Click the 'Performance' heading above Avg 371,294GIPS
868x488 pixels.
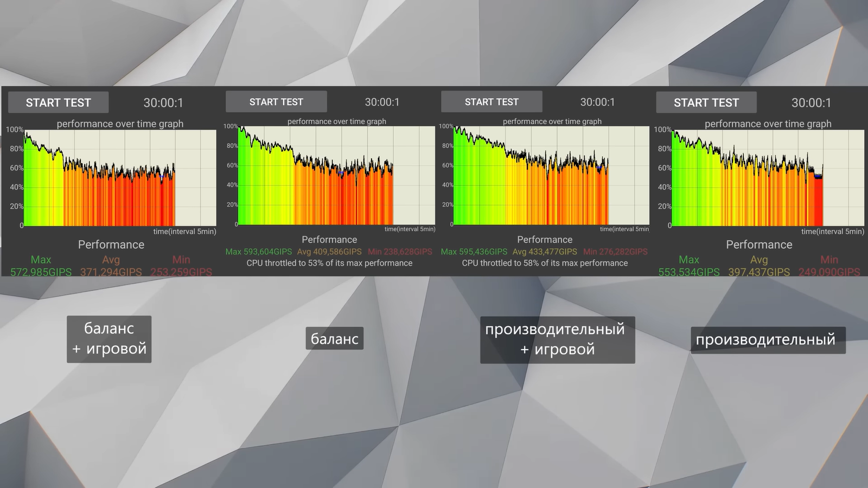click(x=111, y=245)
